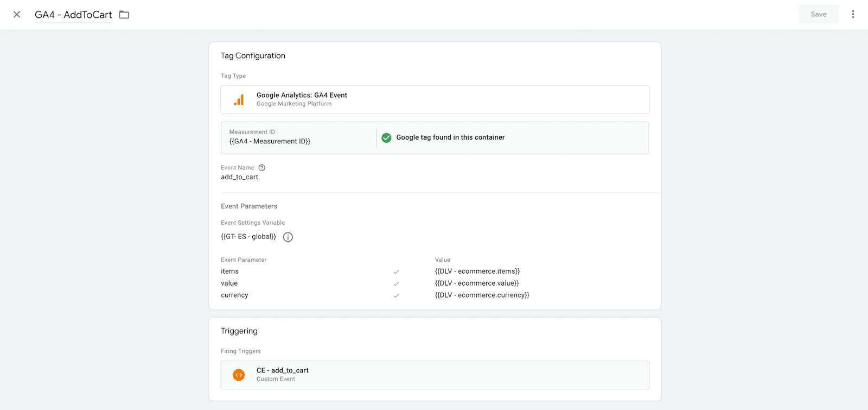The height and width of the screenshot is (410, 868).
Task: Click the info icon beside GT- ES - global
Action: click(288, 237)
